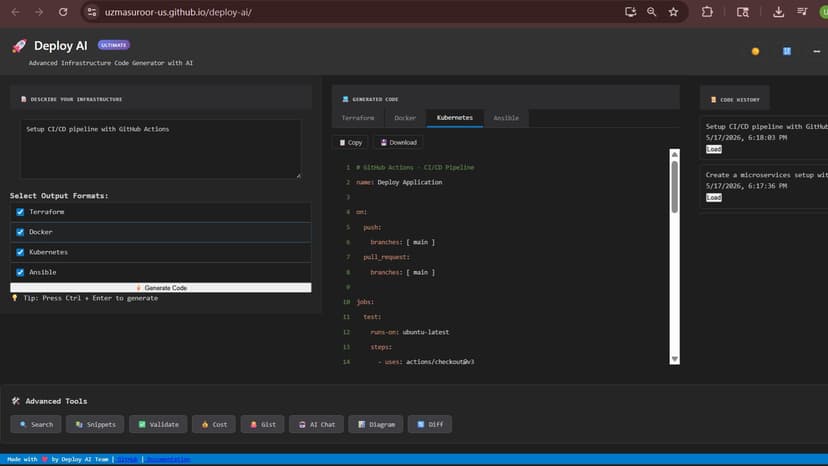Open the GitHub footer link

click(x=127, y=459)
